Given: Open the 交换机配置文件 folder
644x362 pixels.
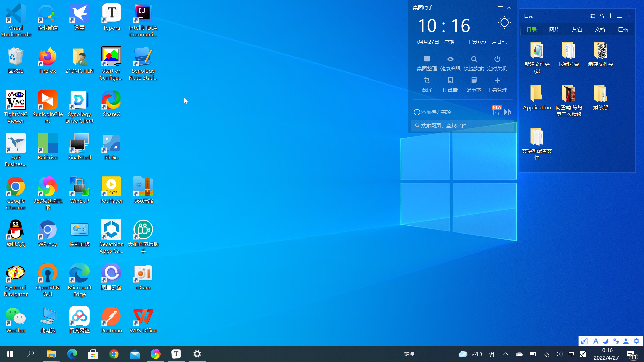Looking at the screenshot, I should [x=537, y=144].
